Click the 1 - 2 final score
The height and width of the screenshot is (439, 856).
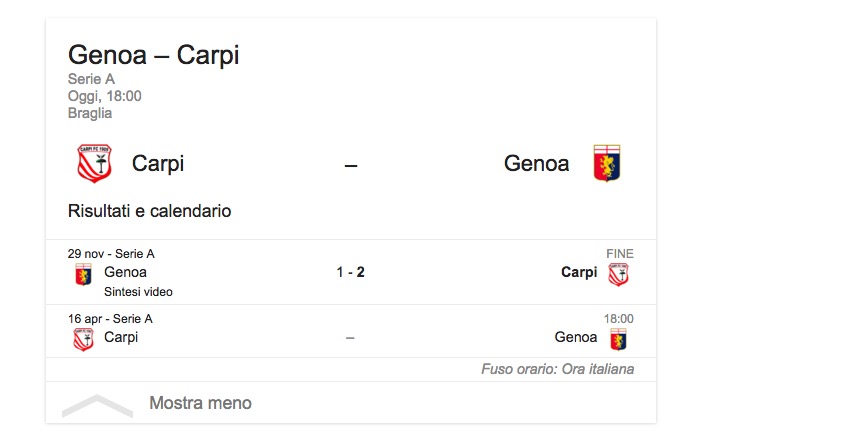pos(350,272)
